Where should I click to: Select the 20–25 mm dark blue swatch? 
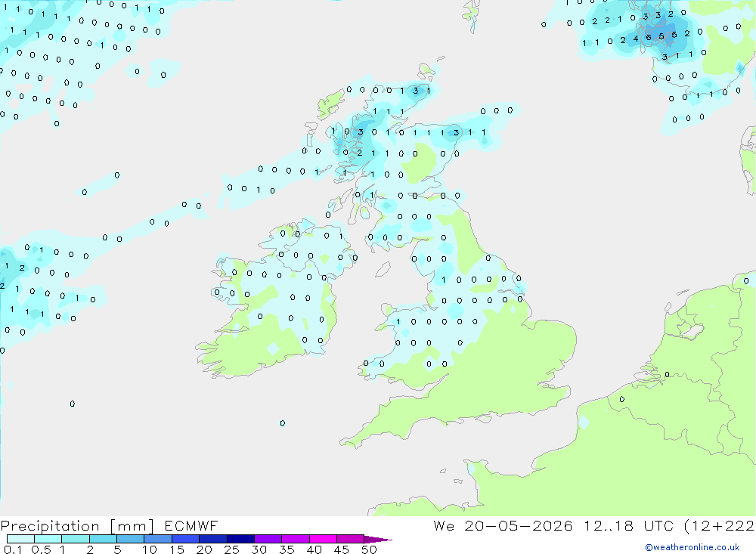[x=213, y=539]
